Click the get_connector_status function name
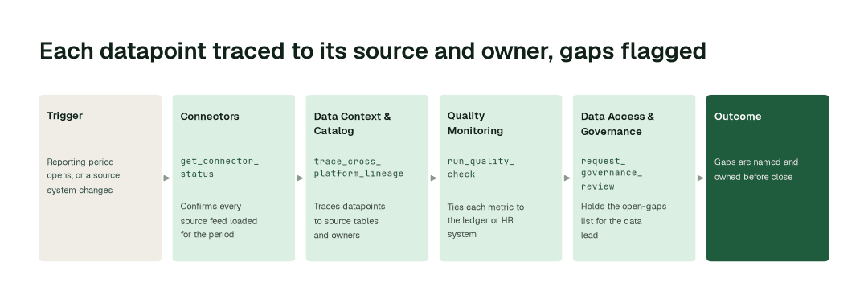Viewport: 868px width, 291px height. pos(219,168)
